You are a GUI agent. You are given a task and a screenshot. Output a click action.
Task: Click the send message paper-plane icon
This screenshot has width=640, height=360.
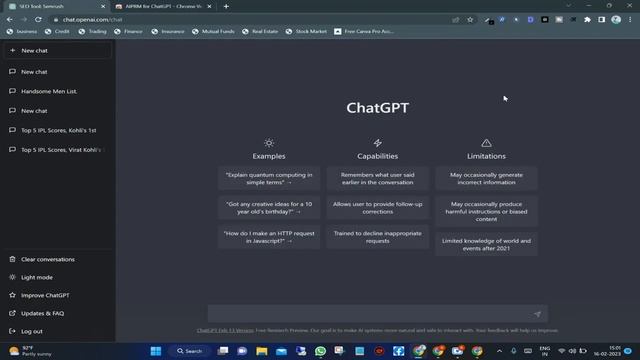(x=537, y=314)
